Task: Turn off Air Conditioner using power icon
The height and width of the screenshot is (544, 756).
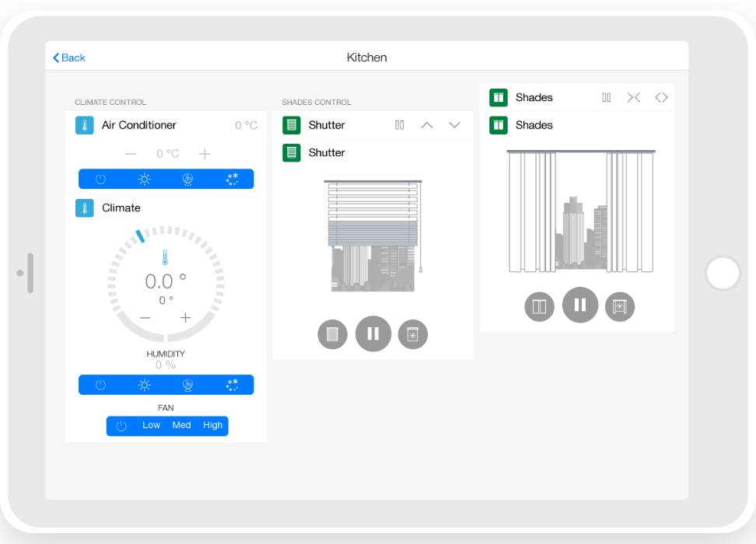Action: point(100,179)
